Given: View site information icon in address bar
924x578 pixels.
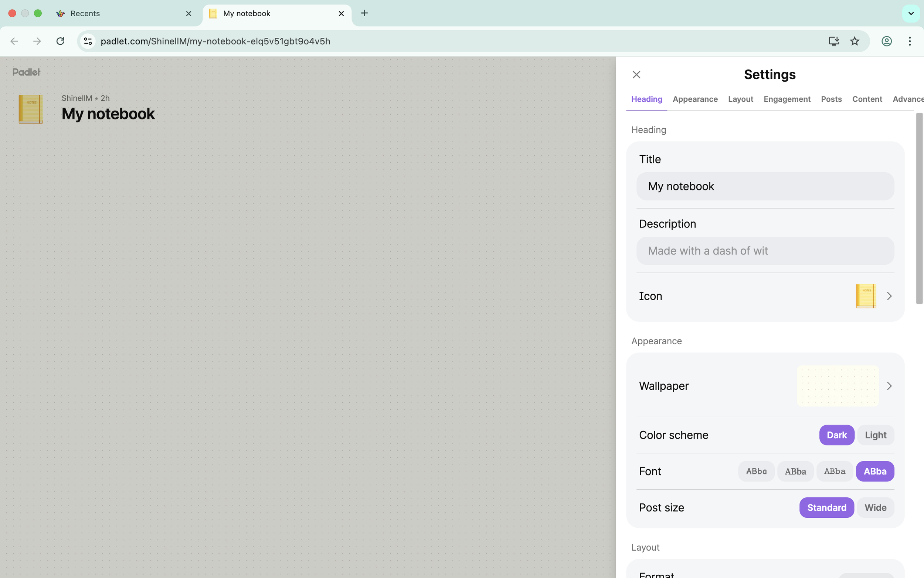Looking at the screenshot, I should pos(88,41).
